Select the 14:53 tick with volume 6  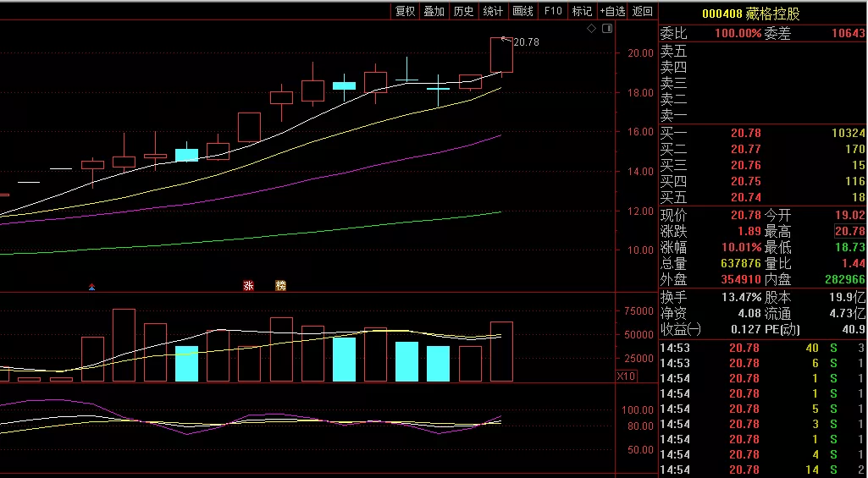pyautogui.click(x=763, y=364)
